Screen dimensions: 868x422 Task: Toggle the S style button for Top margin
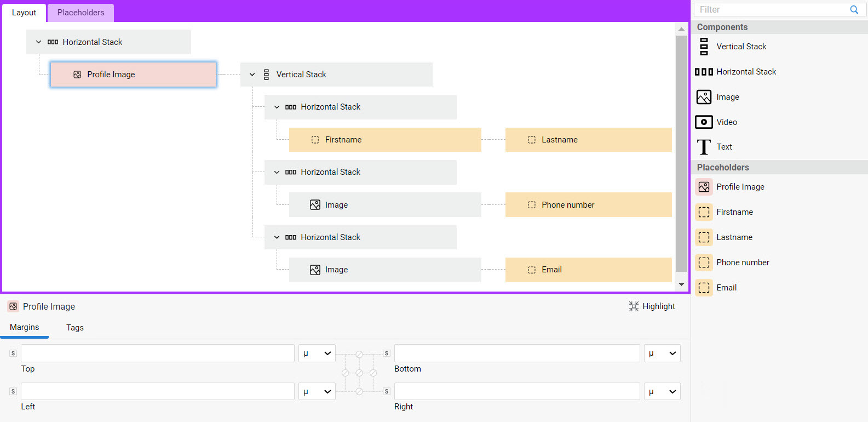[x=13, y=353]
